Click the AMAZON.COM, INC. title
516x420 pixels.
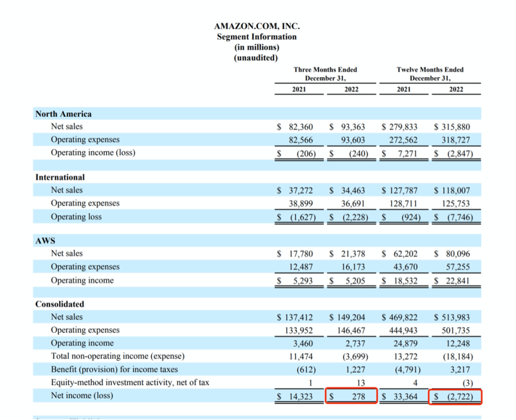(x=257, y=26)
